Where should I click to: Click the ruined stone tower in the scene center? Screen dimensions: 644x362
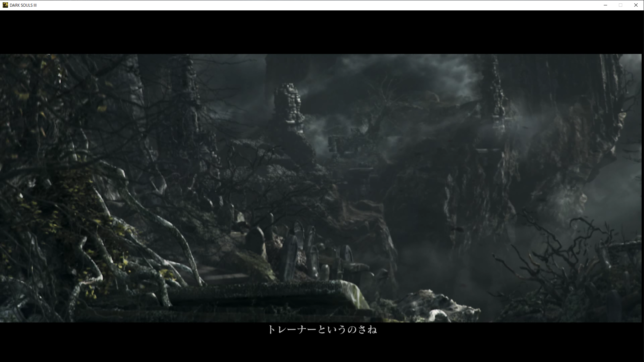coord(289,108)
